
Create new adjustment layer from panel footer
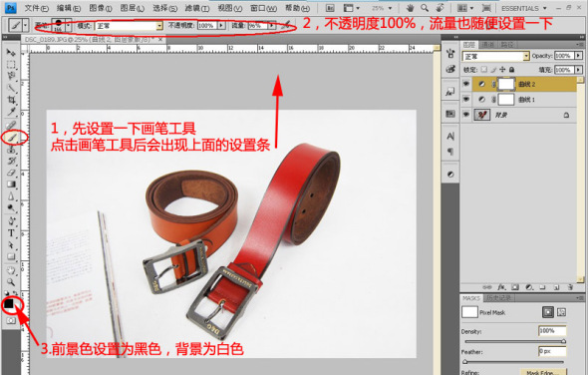tap(529, 287)
